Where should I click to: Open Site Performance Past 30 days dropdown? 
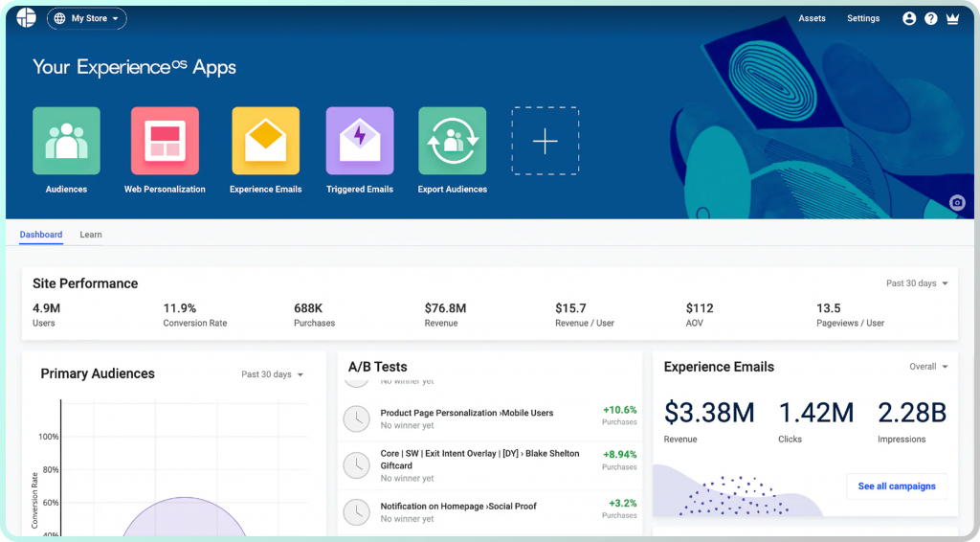coord(917,283)
